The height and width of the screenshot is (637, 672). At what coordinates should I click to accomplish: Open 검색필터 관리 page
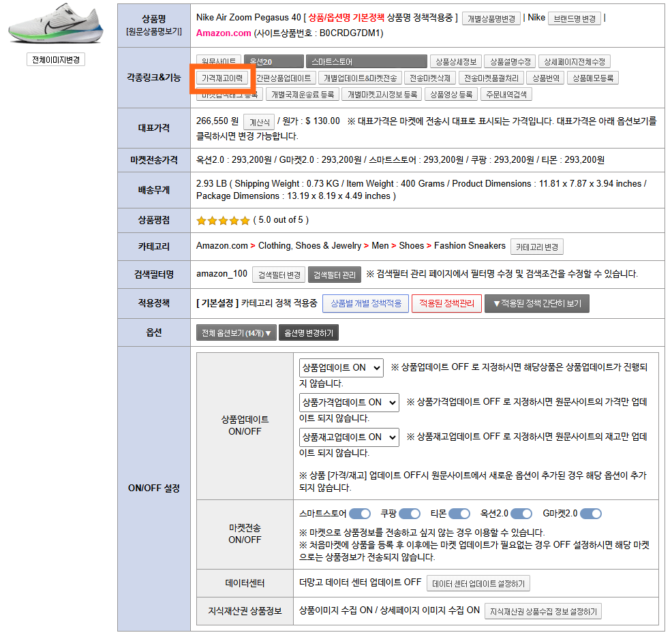[x=334, y=275]
